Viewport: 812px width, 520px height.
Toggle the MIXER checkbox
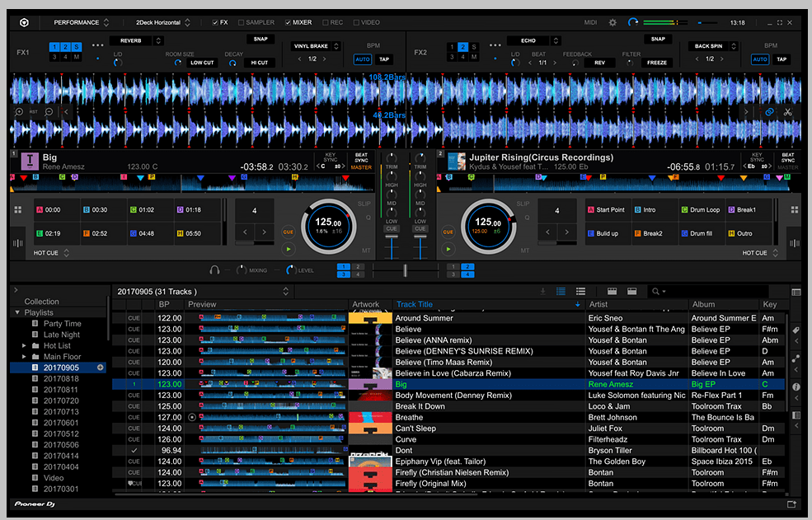288,22
